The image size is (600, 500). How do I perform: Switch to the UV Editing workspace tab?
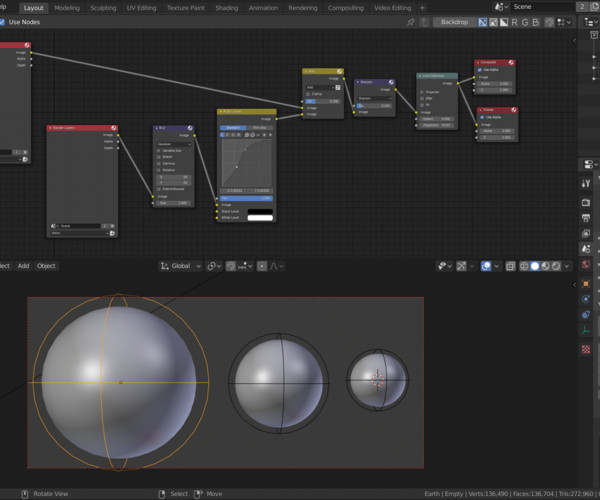[142, 8]
